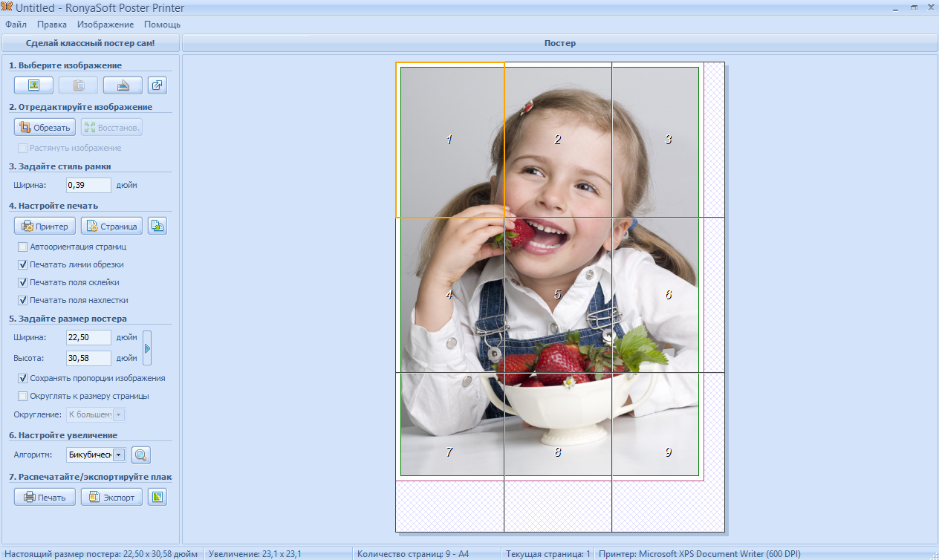Image resolution: width=939 pixels, height=560 pixels.
Task: Open the external image export icon button
Action: (x=157, y=85)
